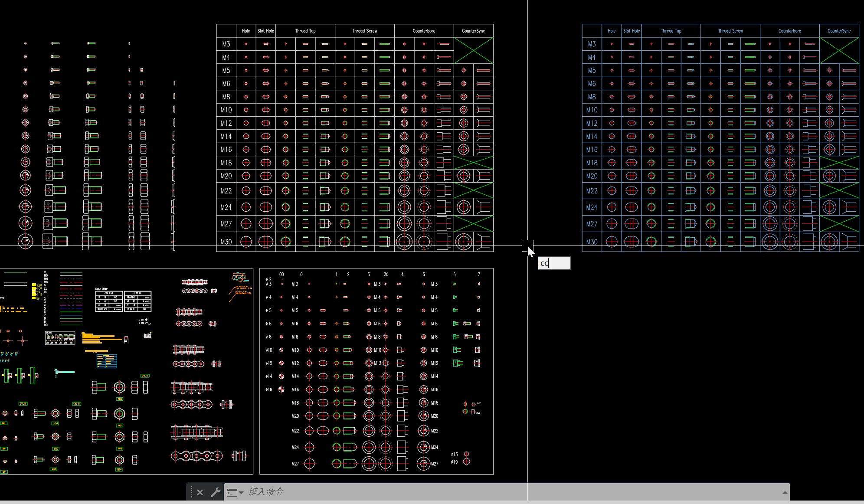
Task: Expand command history with the up arrow
Action: 784,492
